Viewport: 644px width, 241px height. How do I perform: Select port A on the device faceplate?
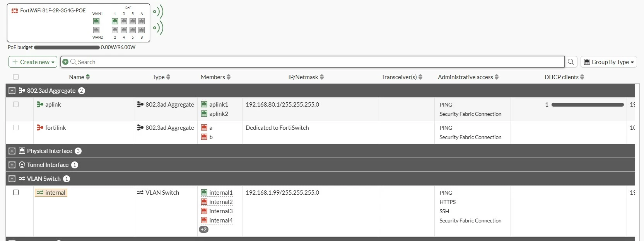142,21
